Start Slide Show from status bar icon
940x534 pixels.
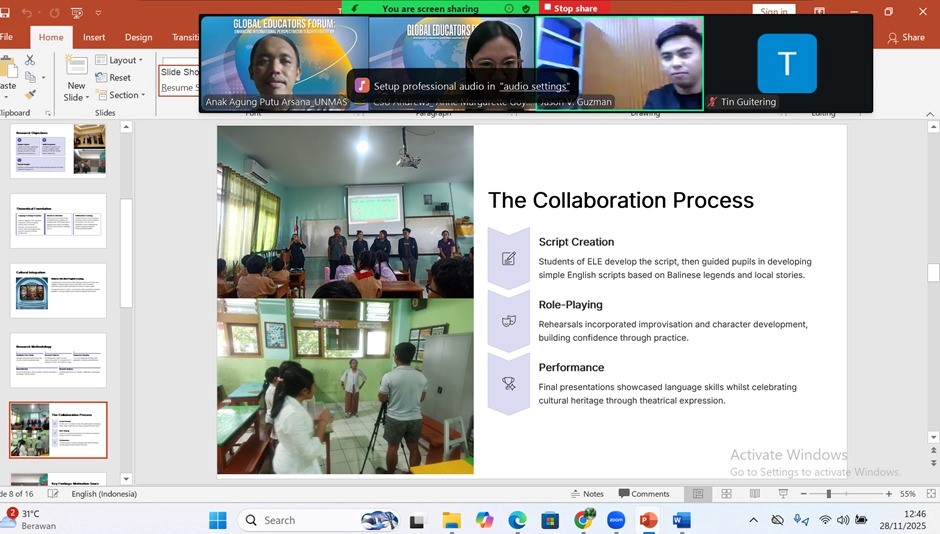point(783,494)
